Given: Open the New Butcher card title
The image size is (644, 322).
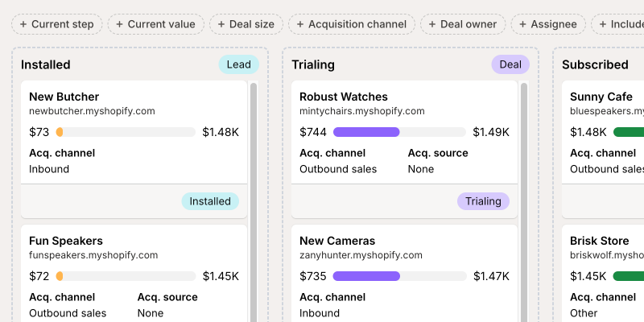Looking at the screenshot, I should pyautogui.click(x=64, y=97).
